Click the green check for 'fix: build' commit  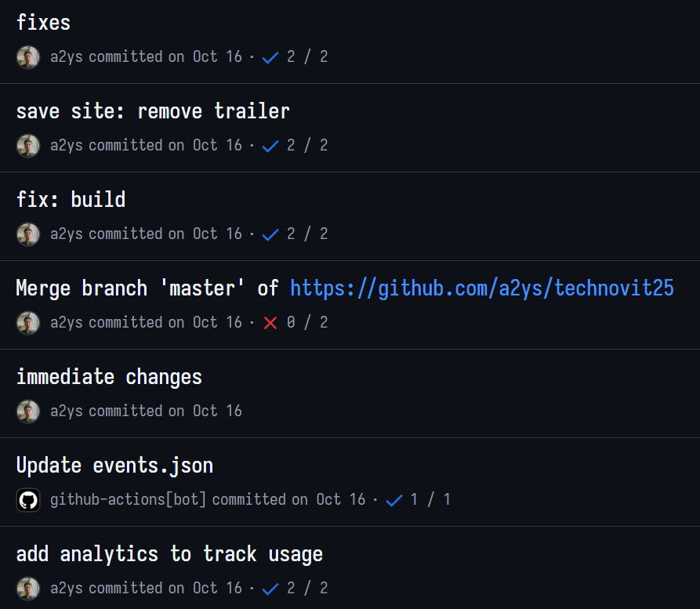270,234
